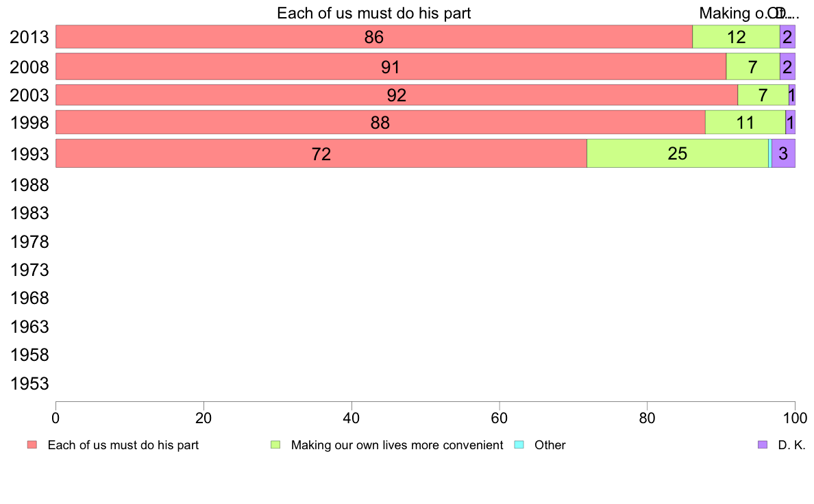Select the green 12 segment for 2013
This screenshot has width=814, height=504.
click(x=736, y=37)
